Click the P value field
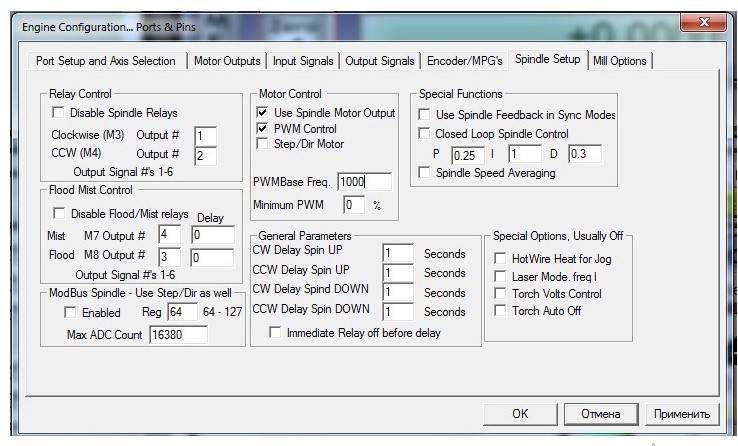738x446 pixels. (468, 155)
